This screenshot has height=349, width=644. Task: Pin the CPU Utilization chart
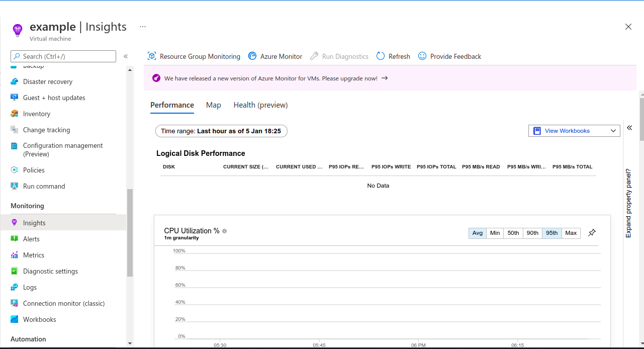[x=592, y=233]
